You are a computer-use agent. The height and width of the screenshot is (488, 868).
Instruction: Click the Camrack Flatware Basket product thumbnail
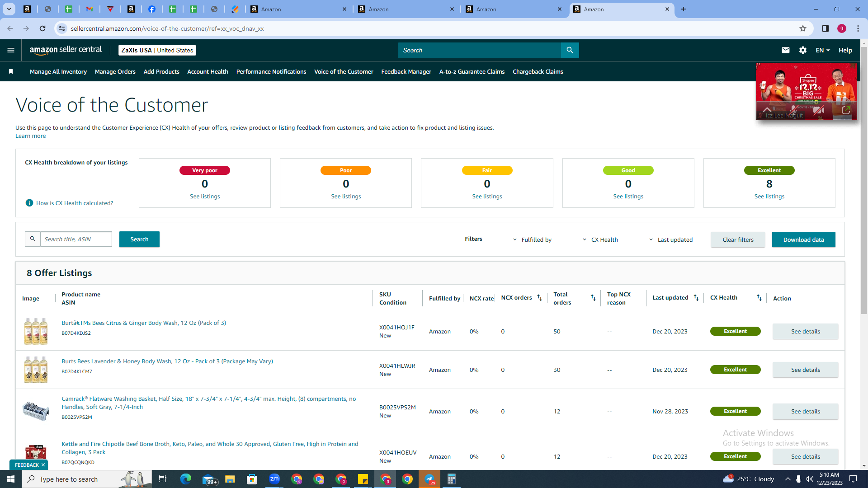pyautogui.click(x=36, y=411)
